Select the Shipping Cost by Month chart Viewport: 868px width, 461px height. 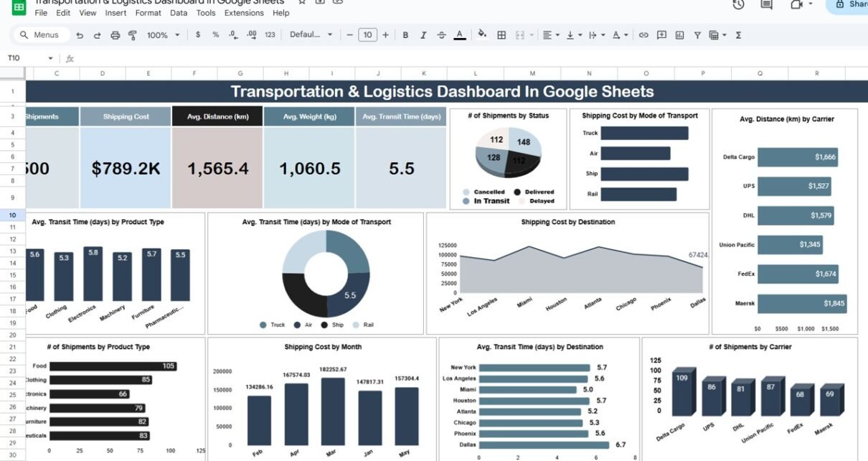click(322, 399)
